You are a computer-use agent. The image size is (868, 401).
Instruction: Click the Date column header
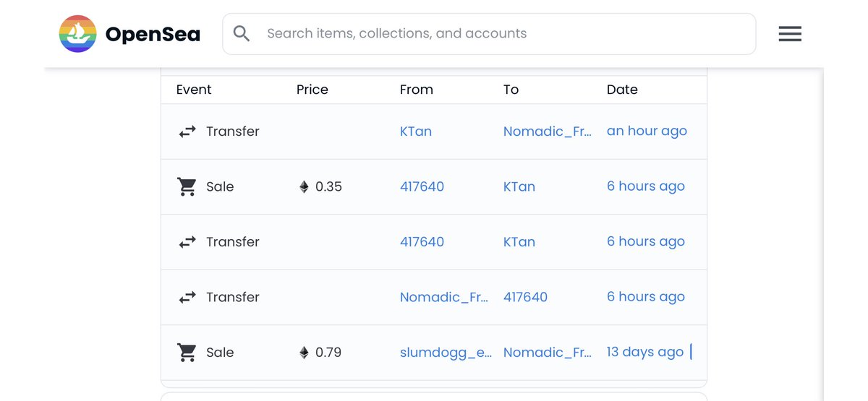pos(622,90)
